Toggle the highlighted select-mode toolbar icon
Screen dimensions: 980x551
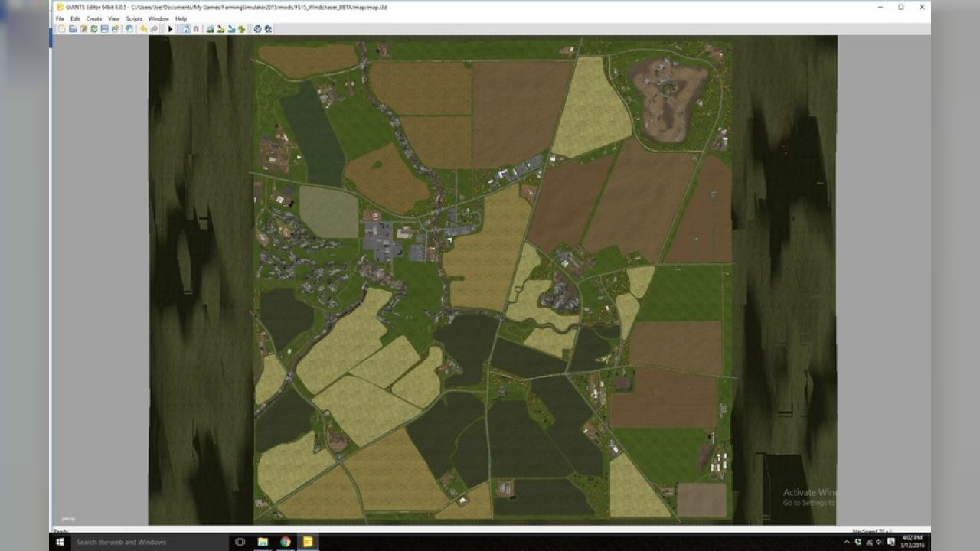[x=185, y=29]
